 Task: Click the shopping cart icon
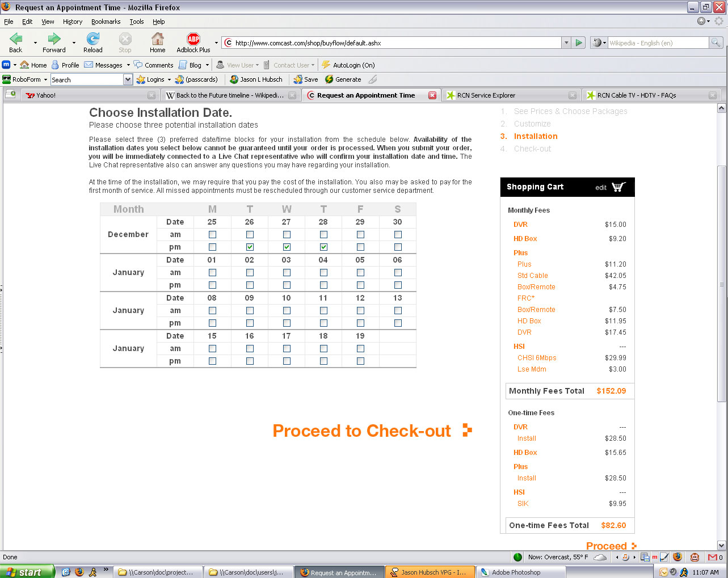pyautogui.click(x=619, y=187)
